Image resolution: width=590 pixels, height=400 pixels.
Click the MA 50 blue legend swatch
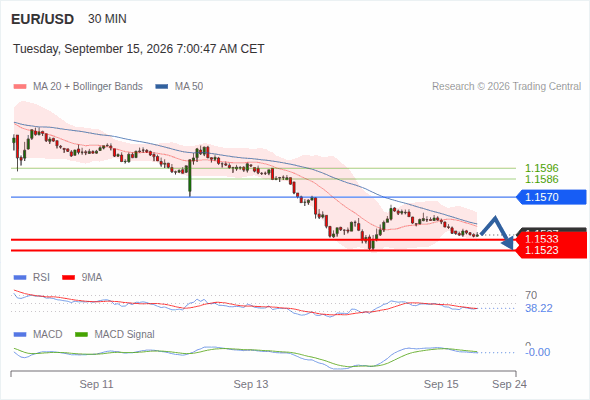[x=162, y=87]
